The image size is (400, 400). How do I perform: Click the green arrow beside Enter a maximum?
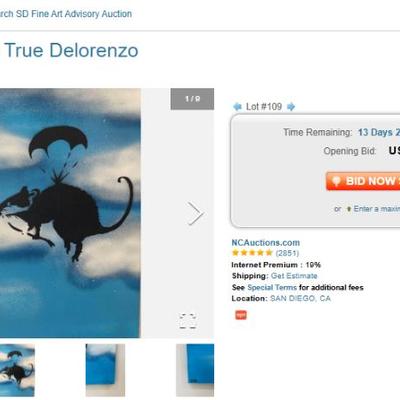coord(349,209)
